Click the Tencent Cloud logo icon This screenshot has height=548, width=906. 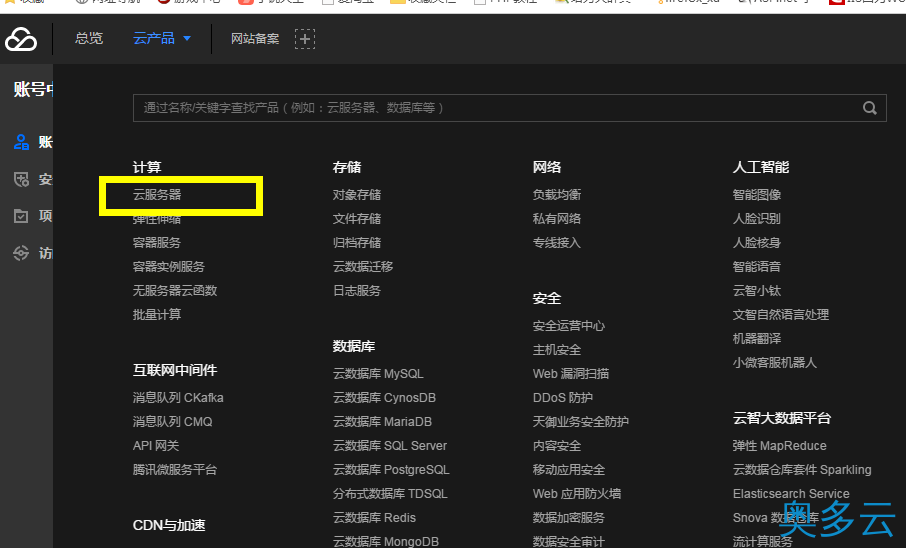(21, 39)
